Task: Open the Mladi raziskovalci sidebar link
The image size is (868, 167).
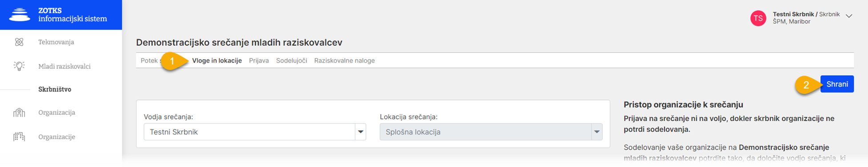Action: 64,66
